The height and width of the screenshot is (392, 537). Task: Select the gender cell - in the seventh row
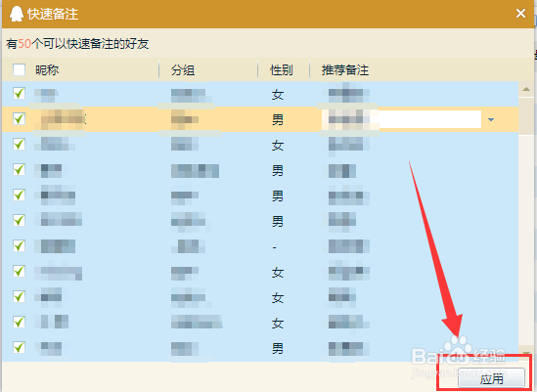tap(275, 247)
